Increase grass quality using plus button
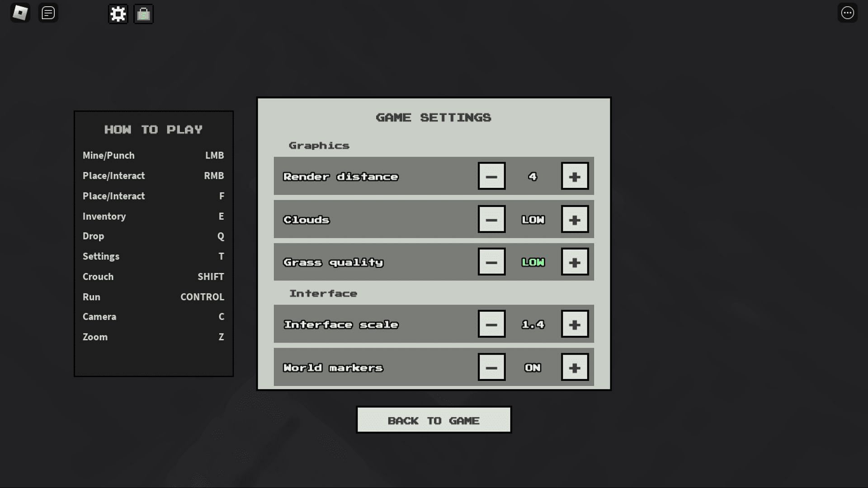 [x=574, y=262]
